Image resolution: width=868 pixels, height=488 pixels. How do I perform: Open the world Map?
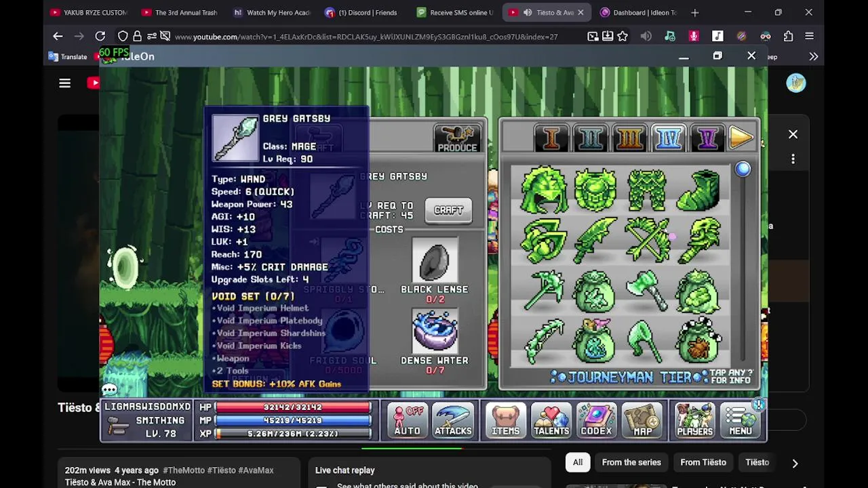click(642, 420)
